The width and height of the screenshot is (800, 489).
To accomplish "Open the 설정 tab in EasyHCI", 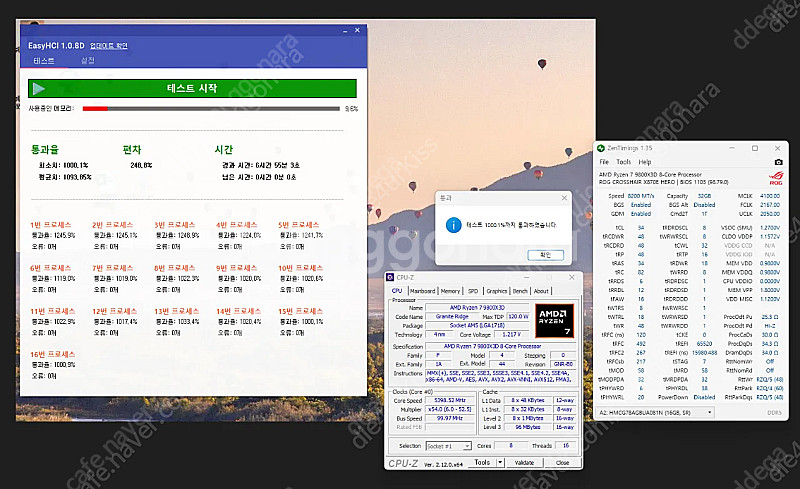I will click(x=88, y=60).
